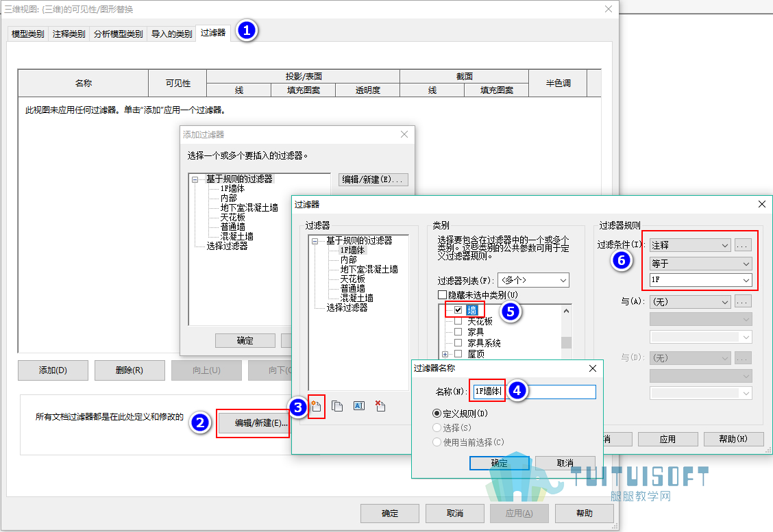Click the 帮助(H) button
Viewport: 773px width, 532px height.
[x=733, y=440]
